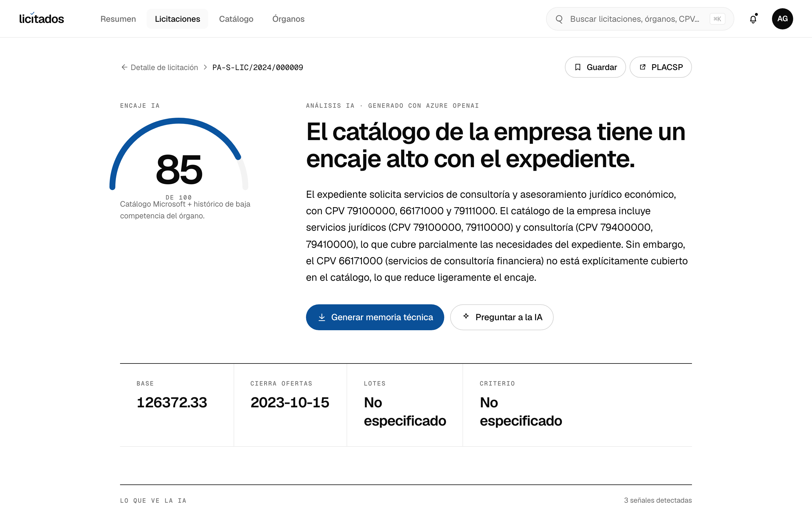Click the ENCAJE IA label
This screenshot has height=518, width=812.
pos(140,106)
